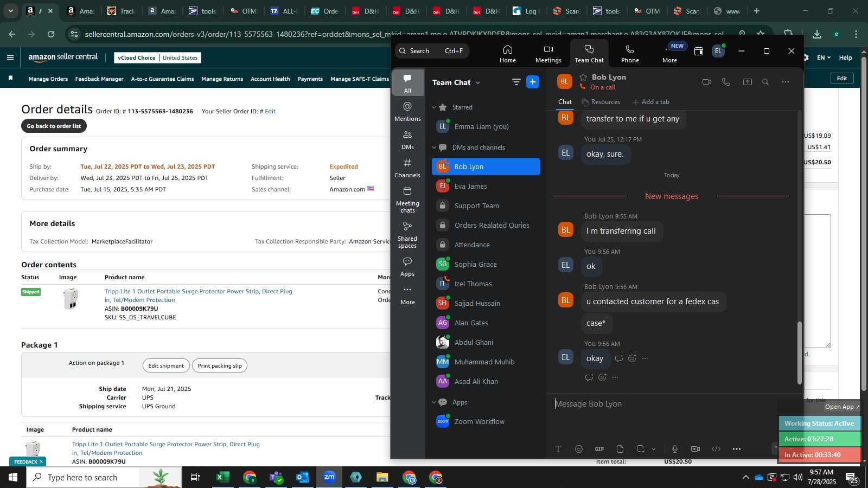Add a tab to the chat
Viewport: 868px width, 488px height.
(650, 102)
